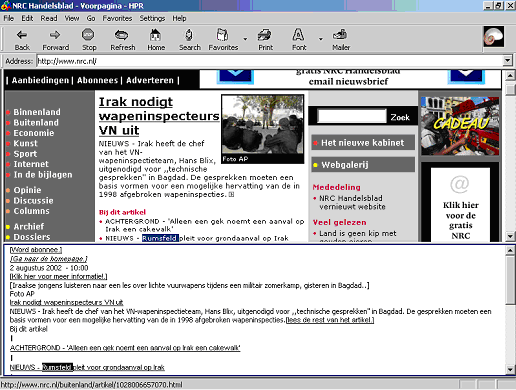The height and width of the screenshot is (390, 516).
Task: Click the search text box beside Zoek
Action: pyautogui.click(x=352, y=116)
